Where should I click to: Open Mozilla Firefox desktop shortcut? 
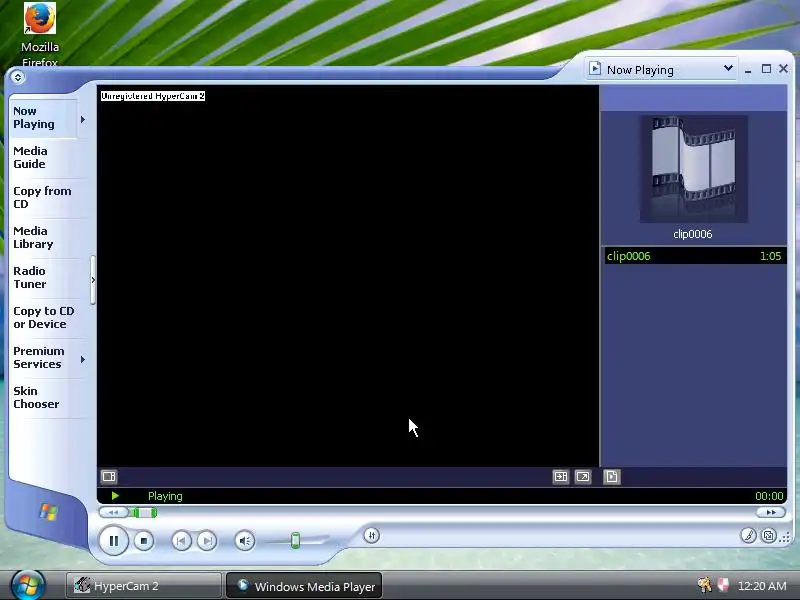[40, 35]
